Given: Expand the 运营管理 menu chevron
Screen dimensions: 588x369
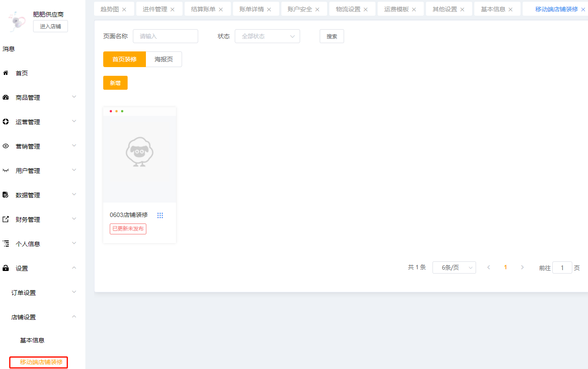Looking at the screenshot, I should pyautogui.click(x=74, y=121).
